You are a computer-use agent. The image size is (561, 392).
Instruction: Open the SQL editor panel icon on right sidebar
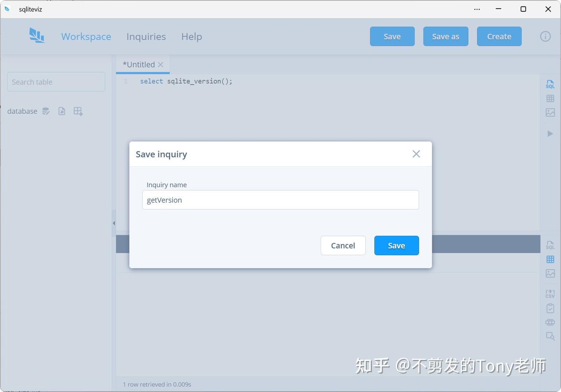click(550, 84)
